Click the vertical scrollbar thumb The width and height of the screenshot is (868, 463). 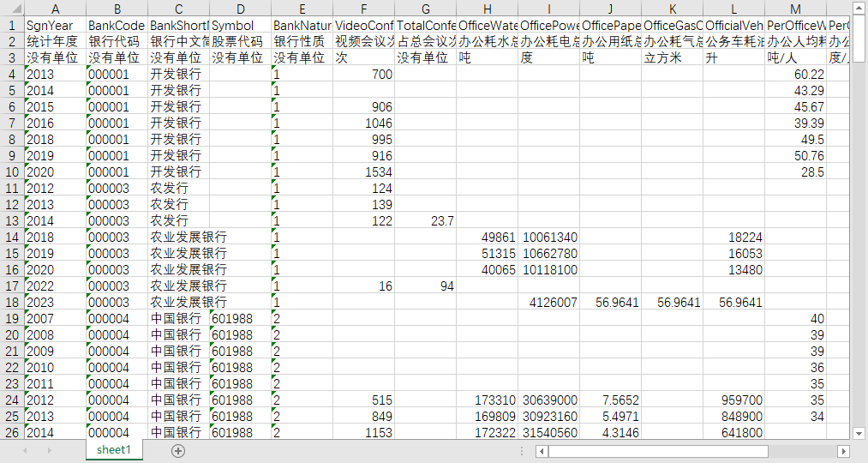(859, 38)
